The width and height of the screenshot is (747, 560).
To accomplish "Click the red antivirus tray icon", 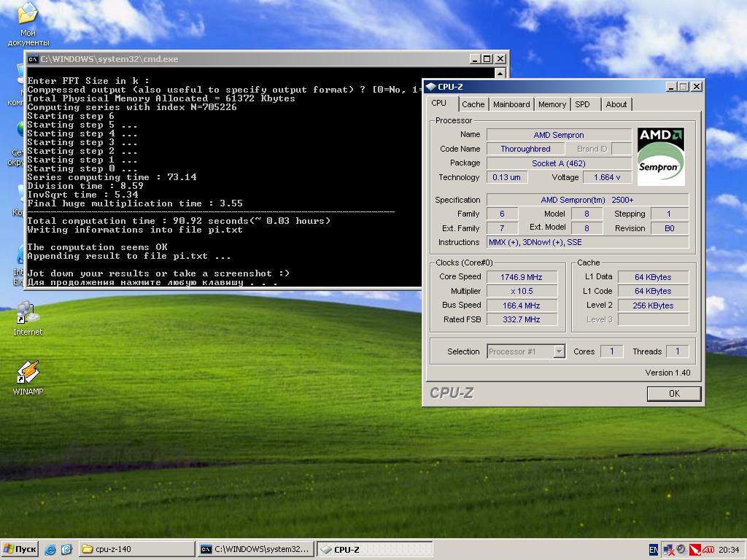I will pos(695,550).
